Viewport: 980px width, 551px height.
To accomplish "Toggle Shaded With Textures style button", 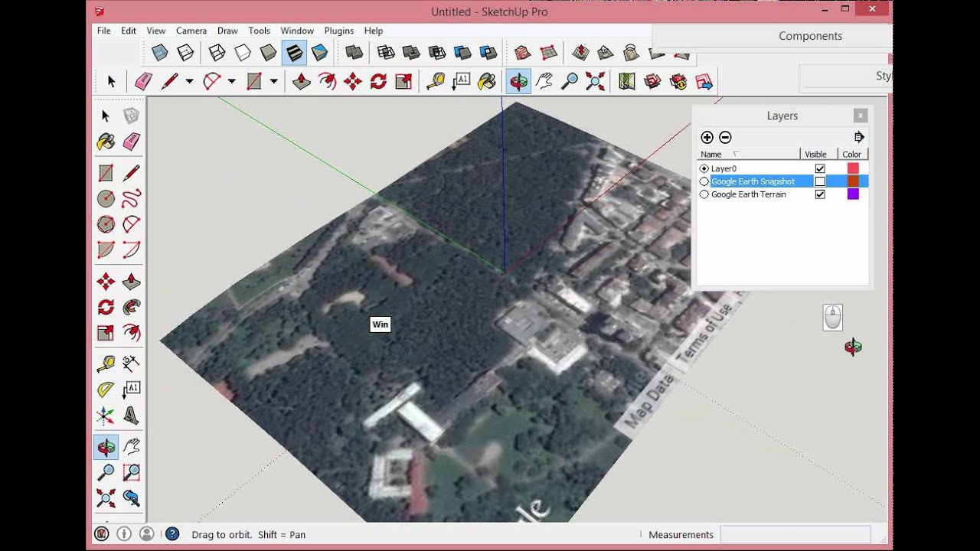I will click(294, 53).
